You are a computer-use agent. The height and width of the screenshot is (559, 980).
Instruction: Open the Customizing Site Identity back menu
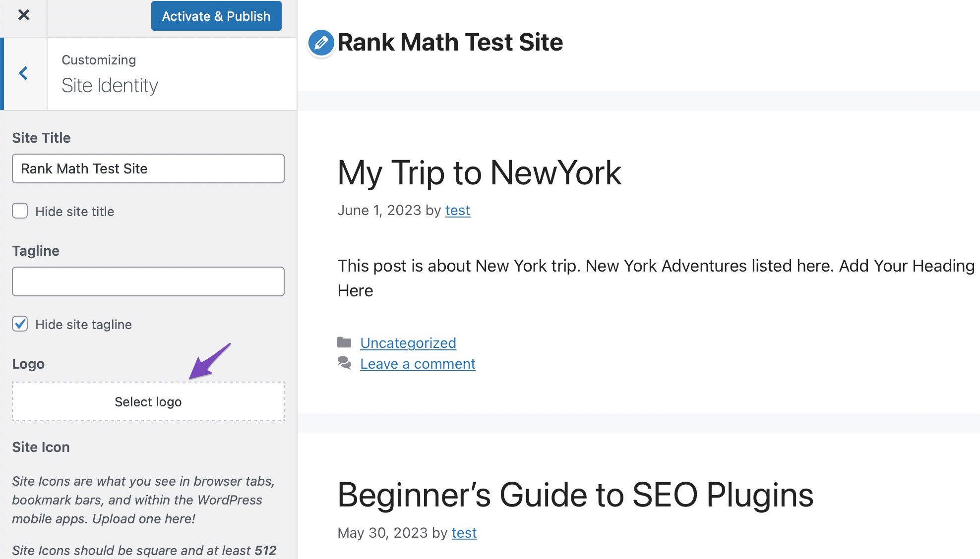click(24, 73)
